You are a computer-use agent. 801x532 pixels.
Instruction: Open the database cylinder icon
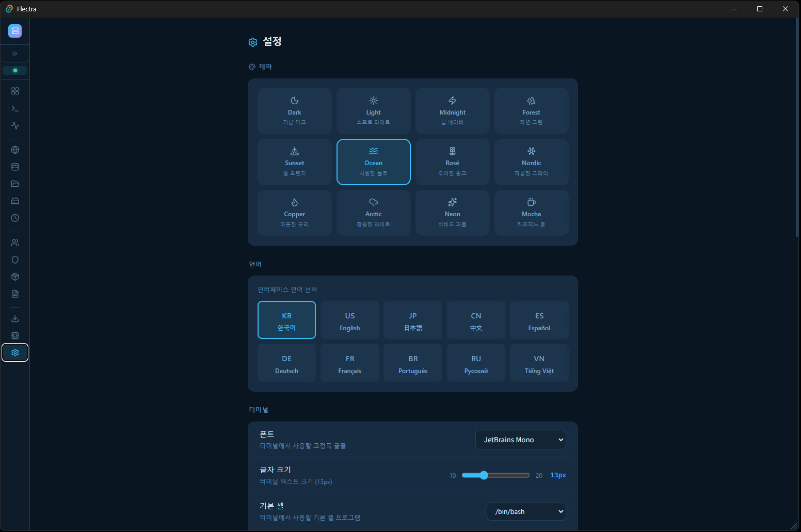pyautogui.click(x=15, y=167)
